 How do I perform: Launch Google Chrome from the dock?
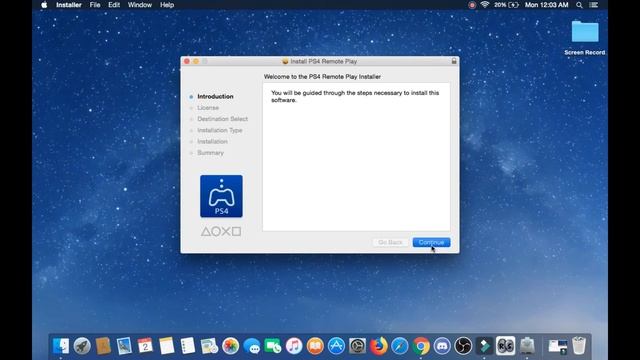coord(421,346)
